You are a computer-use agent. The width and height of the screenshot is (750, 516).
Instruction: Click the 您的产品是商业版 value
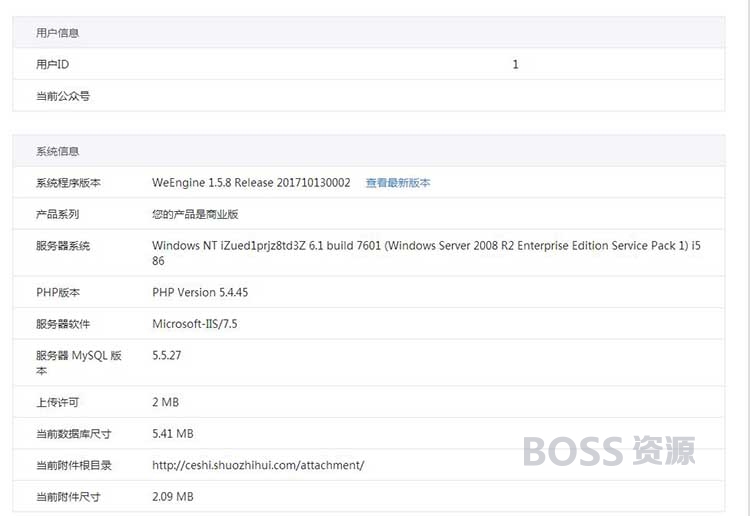point(195,214)
